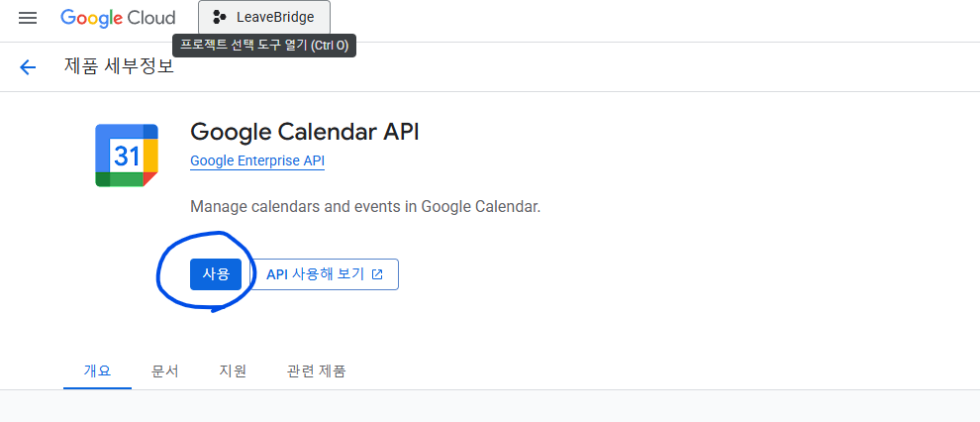
Task: Enable the API with 사용 button
Action: click(216, 273)
